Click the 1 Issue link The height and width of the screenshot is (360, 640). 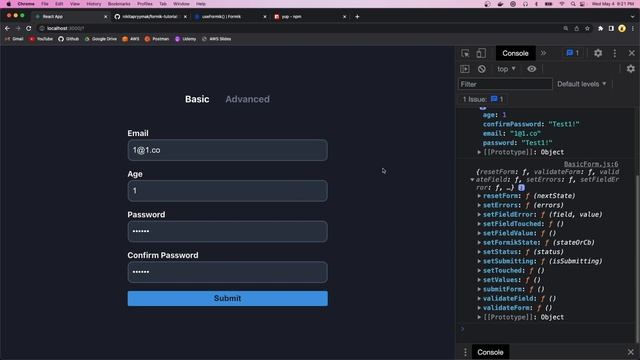(x=483, y=99)
